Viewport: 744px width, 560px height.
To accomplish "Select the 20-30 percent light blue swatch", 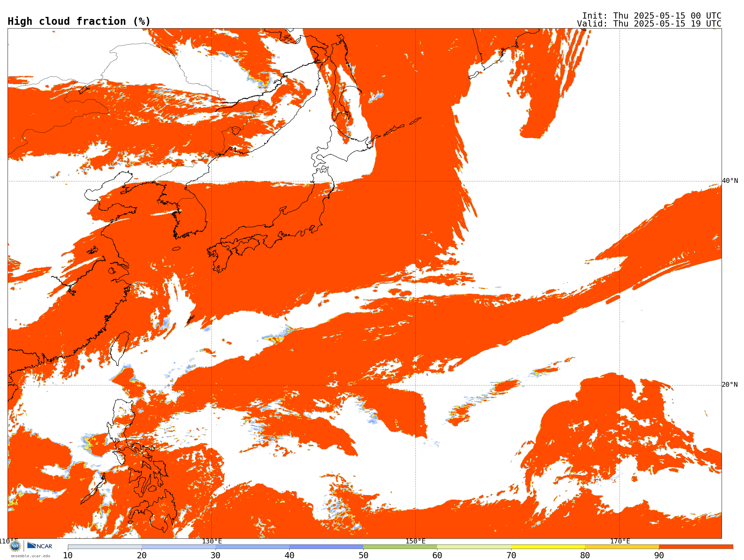I will [x=178, y=547].
